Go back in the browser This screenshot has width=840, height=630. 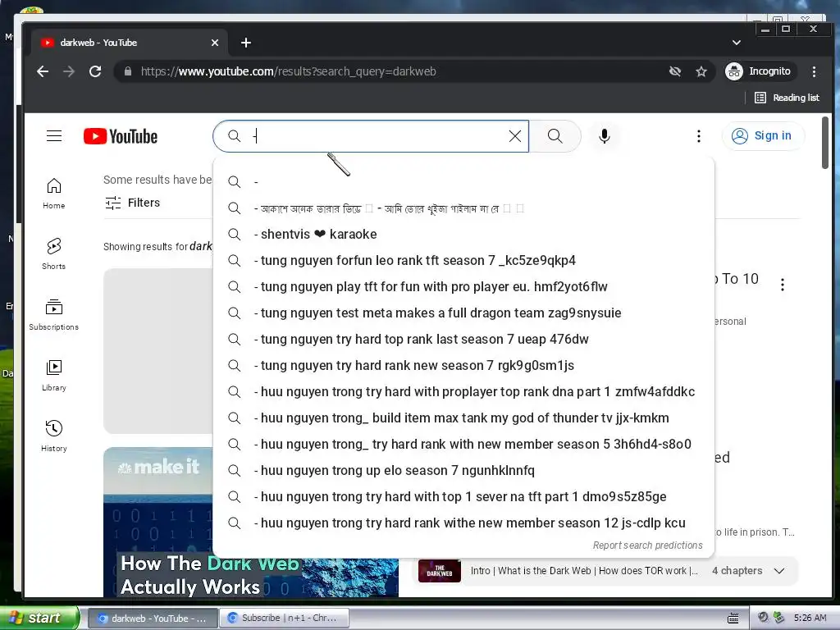pos(43,71)
